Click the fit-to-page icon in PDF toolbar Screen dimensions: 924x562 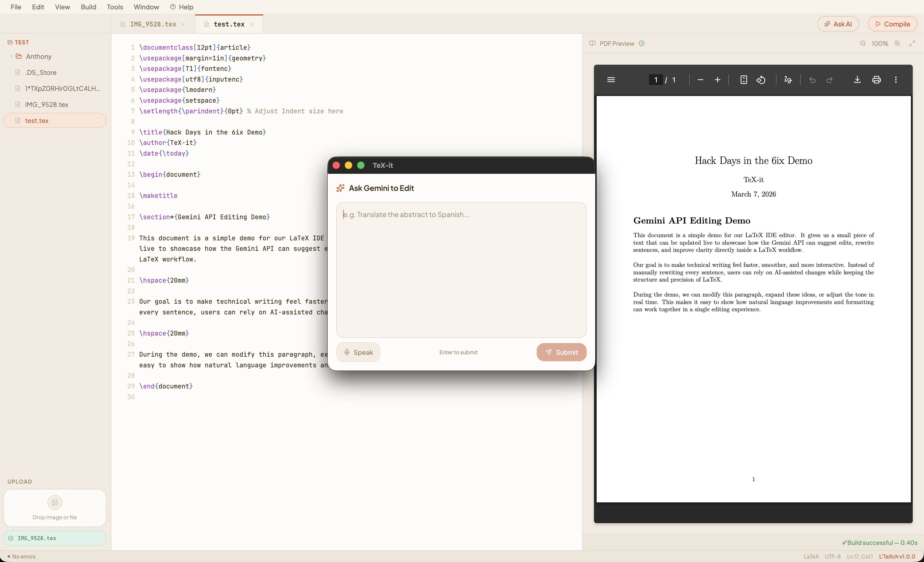(744, 80)
